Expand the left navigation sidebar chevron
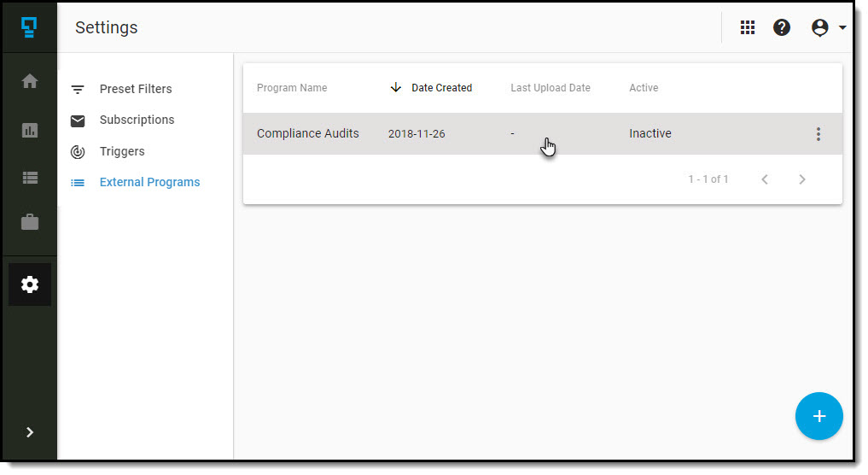The height and width of the screenshot is (475, 868). 30,431
